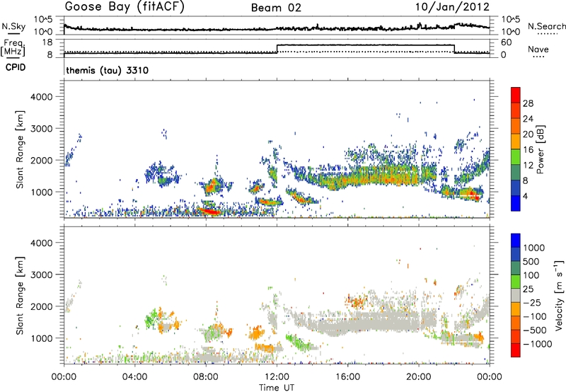This screenshot has width=566, height=392.
Task: Click the Goose Bay (fitACF) title
Action: 125,7
